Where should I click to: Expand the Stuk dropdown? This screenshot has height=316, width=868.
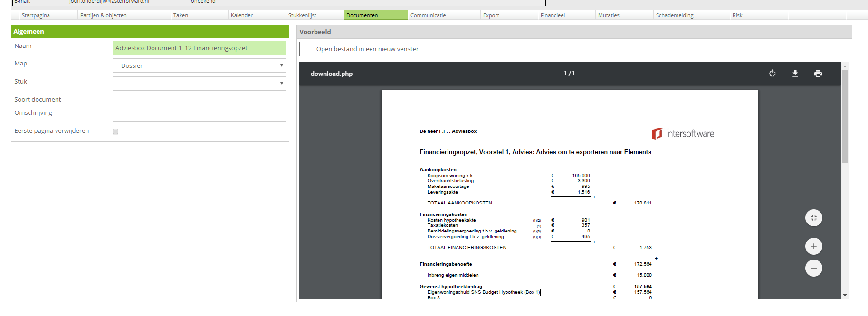[200, 84]
